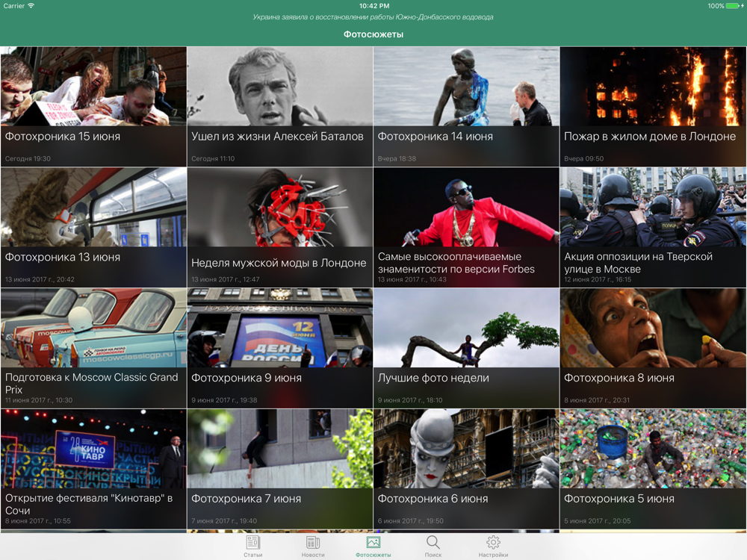Tap the title 'Лучшие фото недели'
This screenshot has height=560, width=747.
(x=433, y=378)
